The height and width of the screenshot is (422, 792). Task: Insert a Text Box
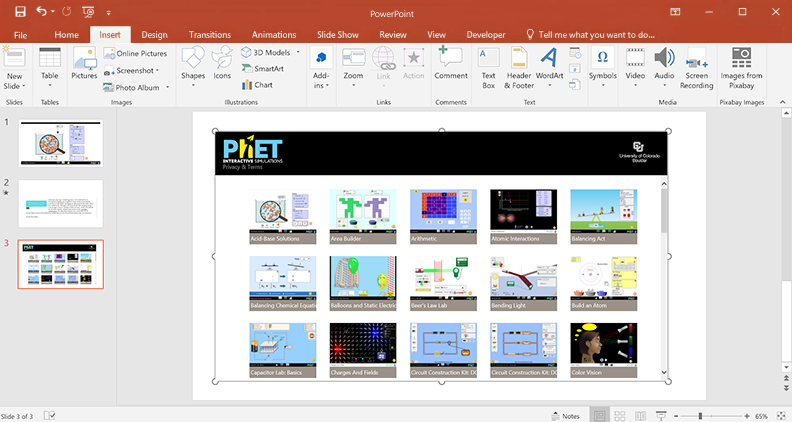[488, 68]
